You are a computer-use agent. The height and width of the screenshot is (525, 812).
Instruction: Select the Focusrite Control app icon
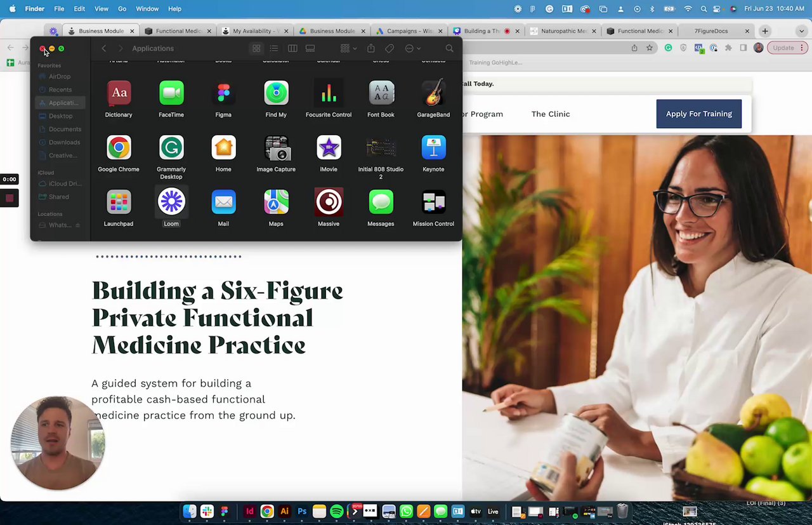pos(329,93)
